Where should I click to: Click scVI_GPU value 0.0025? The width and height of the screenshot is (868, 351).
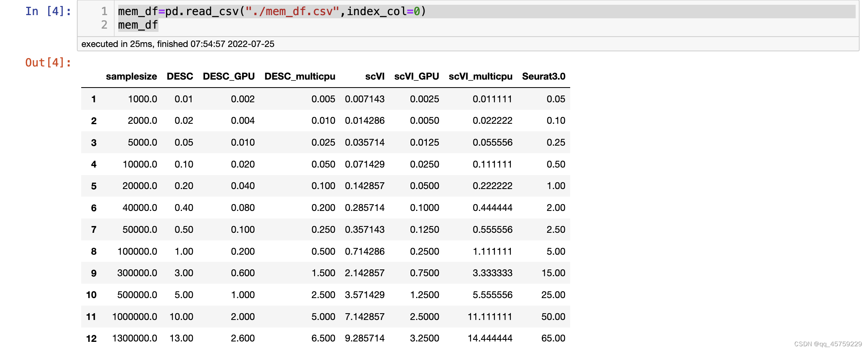[x=424, y=99]
